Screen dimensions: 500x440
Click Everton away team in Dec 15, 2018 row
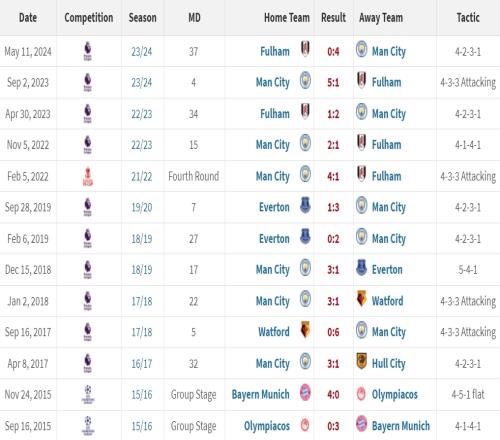tap(387, 270)
